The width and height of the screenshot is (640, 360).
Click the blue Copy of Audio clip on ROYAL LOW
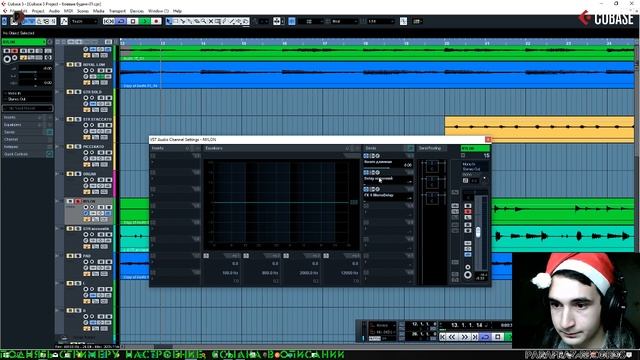tap(377, 75)
